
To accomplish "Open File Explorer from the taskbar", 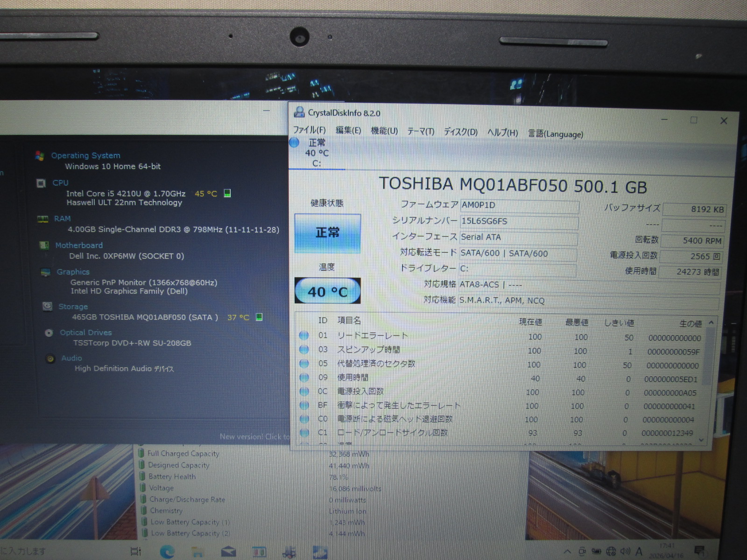I will 198,553.
